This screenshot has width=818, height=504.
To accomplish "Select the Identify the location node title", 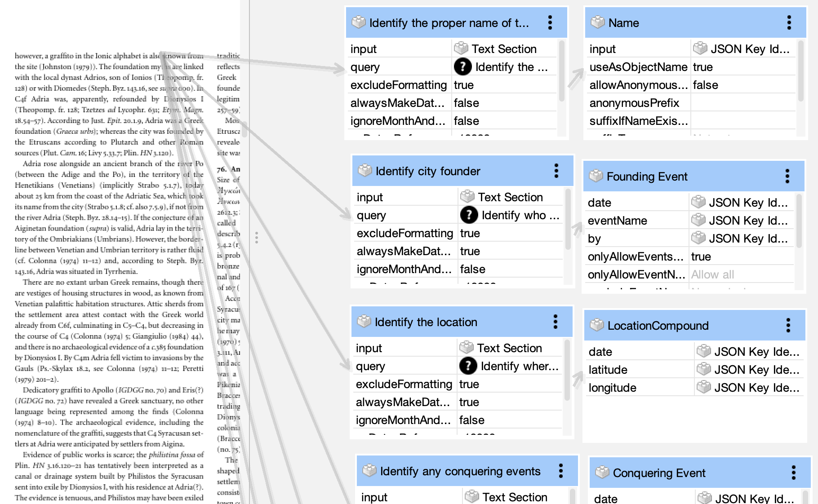I will point(426,322).
